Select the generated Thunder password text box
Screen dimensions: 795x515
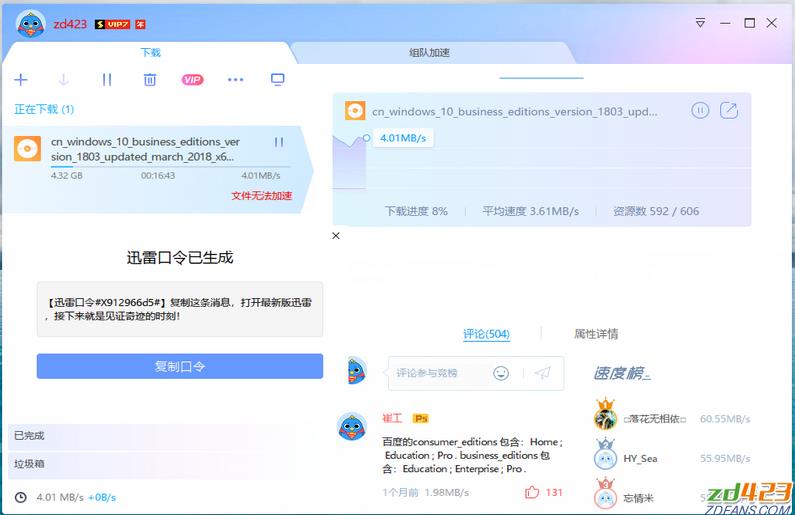pyautogui.click(x=179, y=309)
